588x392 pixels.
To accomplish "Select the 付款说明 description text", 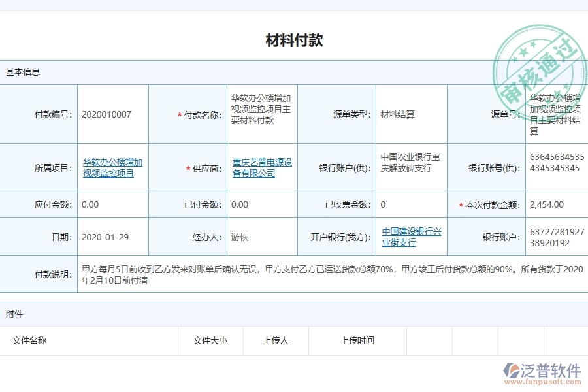I will click(x=294, y=275).
